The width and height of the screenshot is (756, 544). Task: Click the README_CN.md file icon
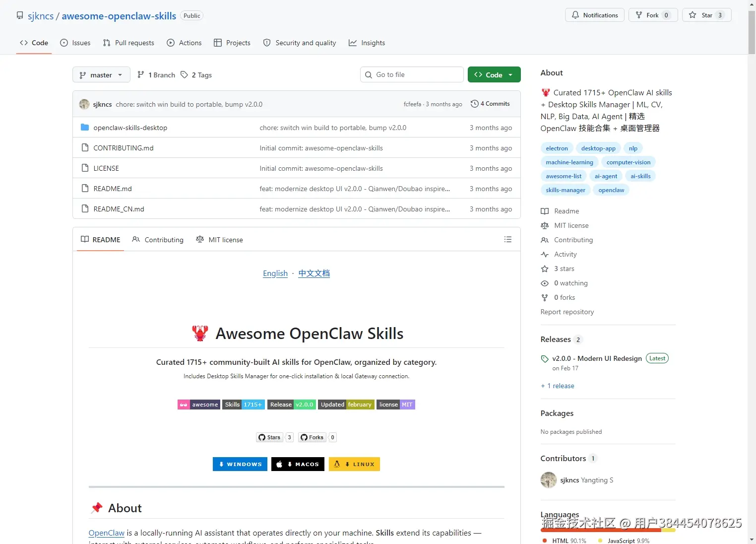85,209
